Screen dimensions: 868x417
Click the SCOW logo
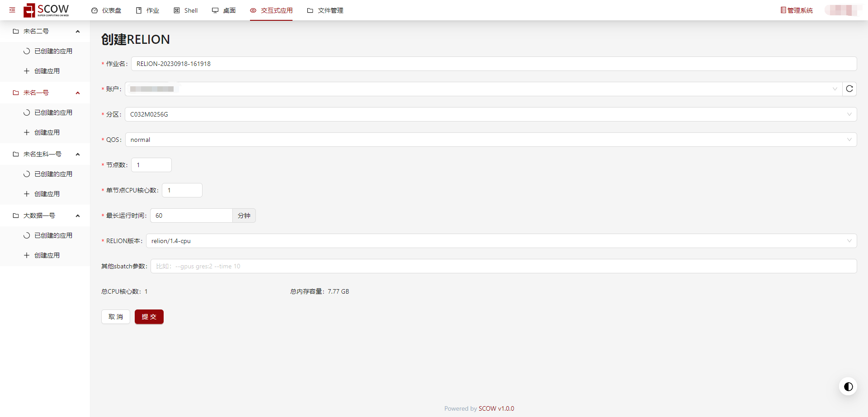pyautogui.click(x=46, y=10)
